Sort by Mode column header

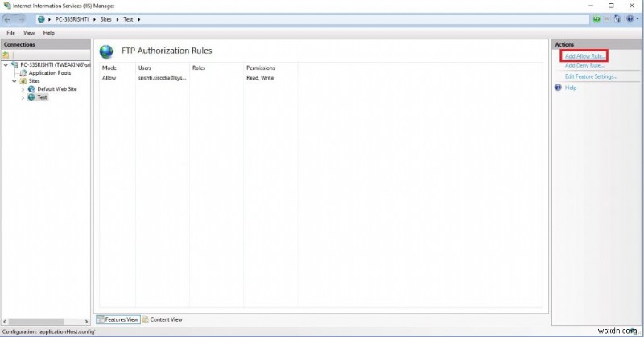click(109, 68)
